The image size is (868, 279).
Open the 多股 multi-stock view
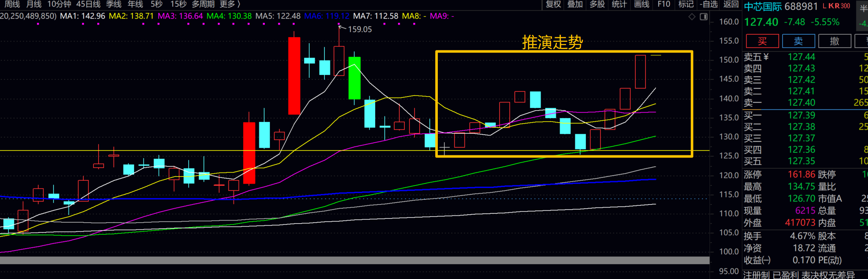pyautogui.click(x=597, y=4)
